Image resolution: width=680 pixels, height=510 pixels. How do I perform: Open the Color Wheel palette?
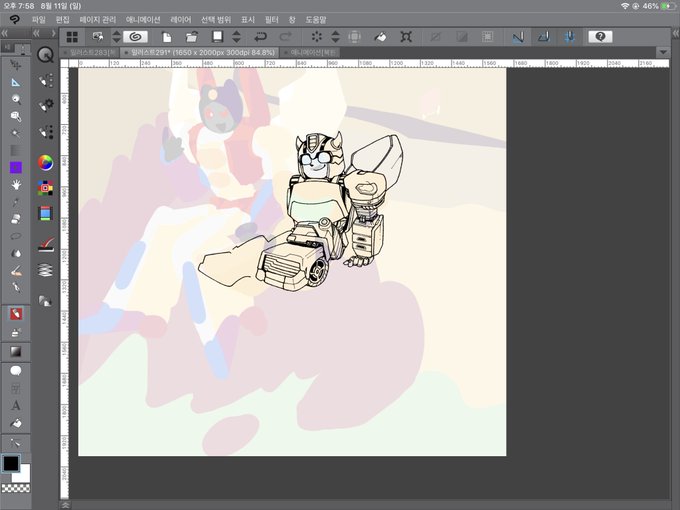pyautogui.click(x=45, y=163)
